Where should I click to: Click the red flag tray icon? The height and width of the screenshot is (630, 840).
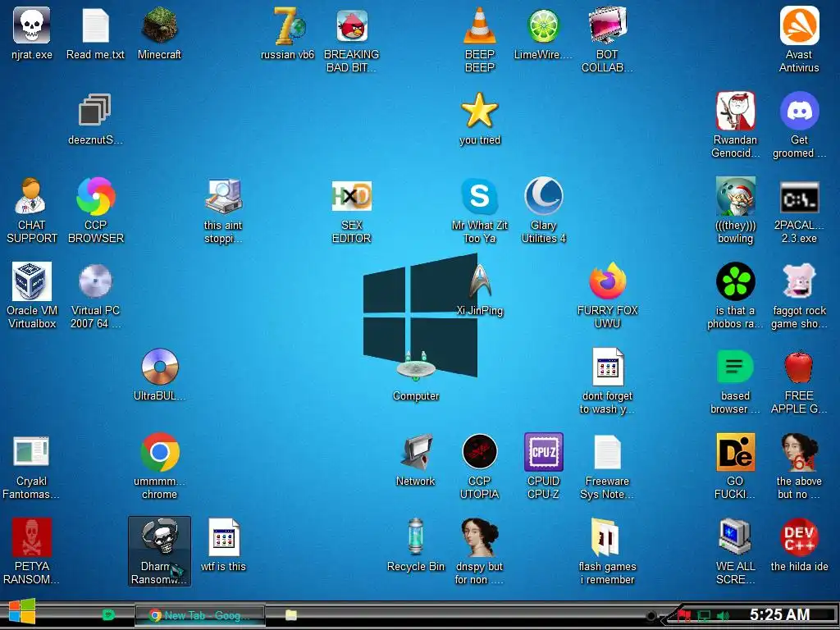[684, 616]
